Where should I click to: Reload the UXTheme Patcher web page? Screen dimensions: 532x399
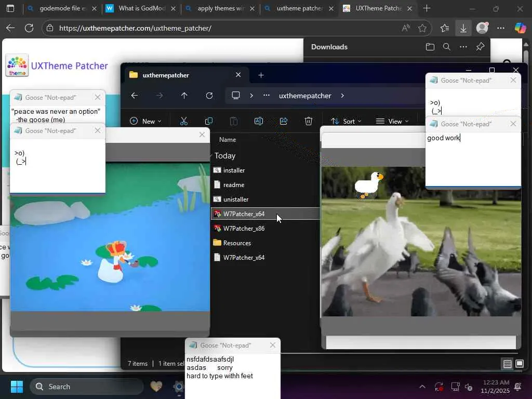(x=29, y=28)
